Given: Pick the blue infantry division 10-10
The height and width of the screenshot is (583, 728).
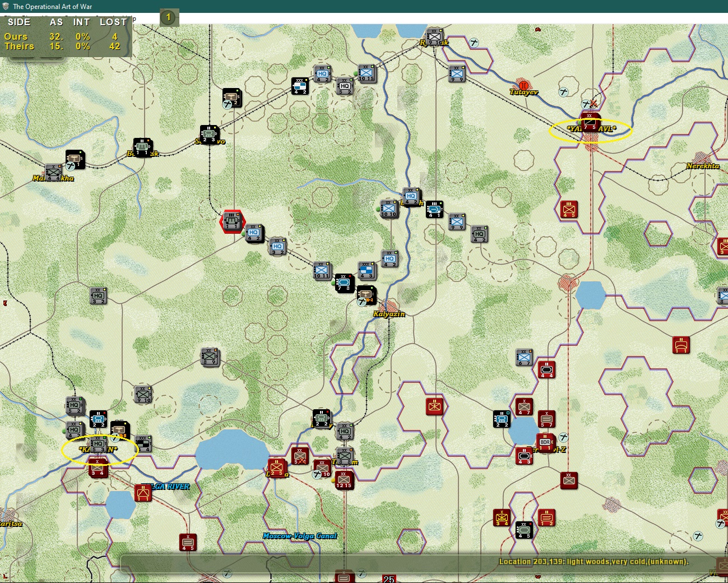Looking at the screenshot, I should [388, 209].
